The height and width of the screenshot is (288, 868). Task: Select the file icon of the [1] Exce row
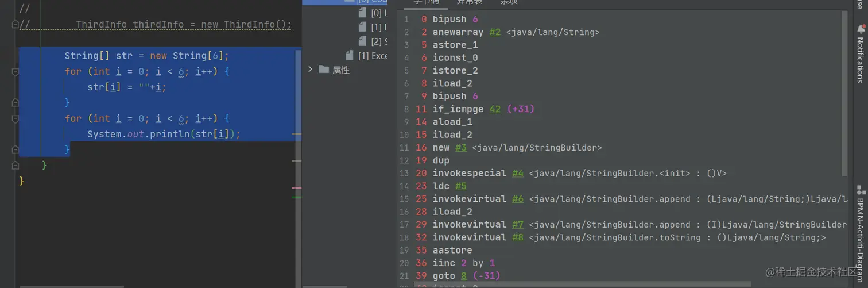tap(350, 56)
